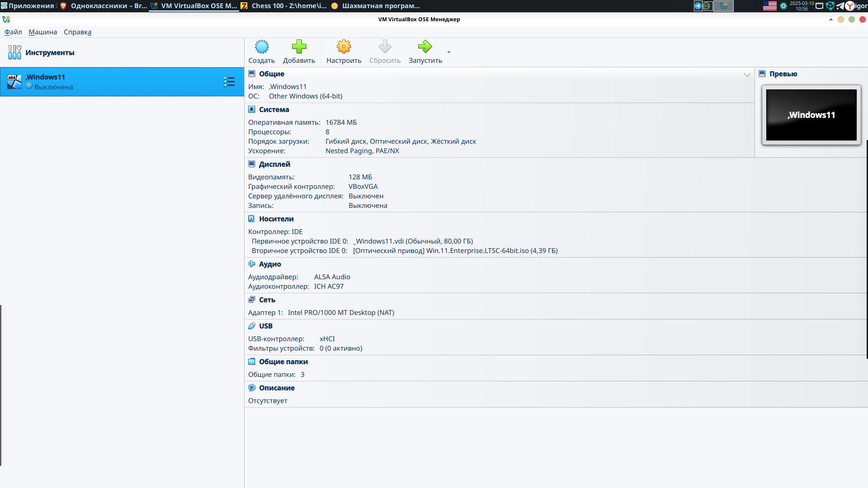Collapse the Общие section chevron

[x=747, y=75]
